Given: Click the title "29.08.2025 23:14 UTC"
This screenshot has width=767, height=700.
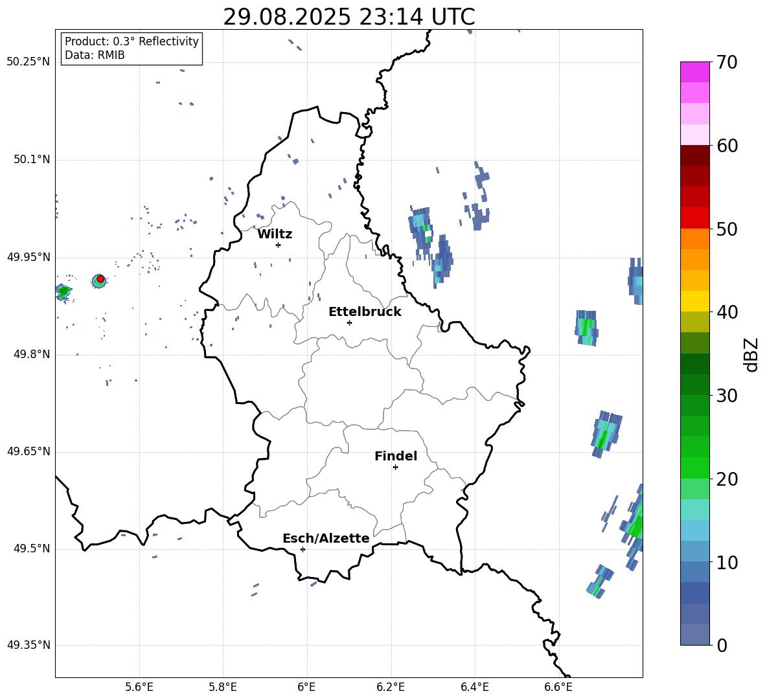Looking at the screenshot, I should point(349,17).
